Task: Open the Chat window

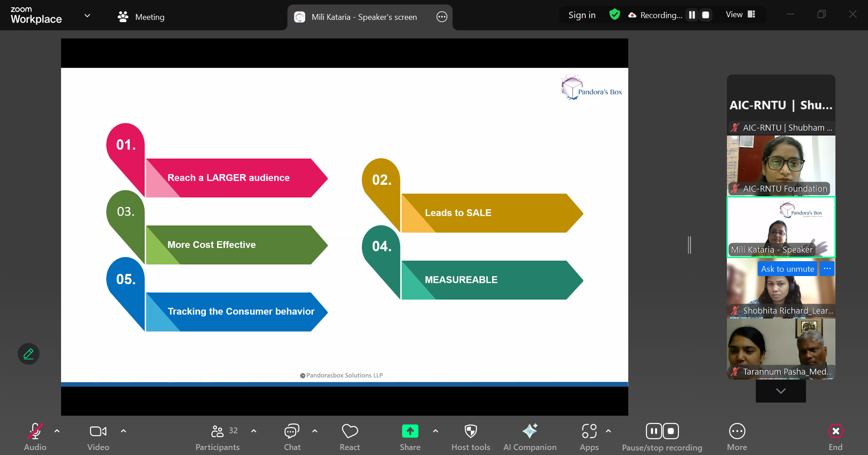Action: pos(292,436)
